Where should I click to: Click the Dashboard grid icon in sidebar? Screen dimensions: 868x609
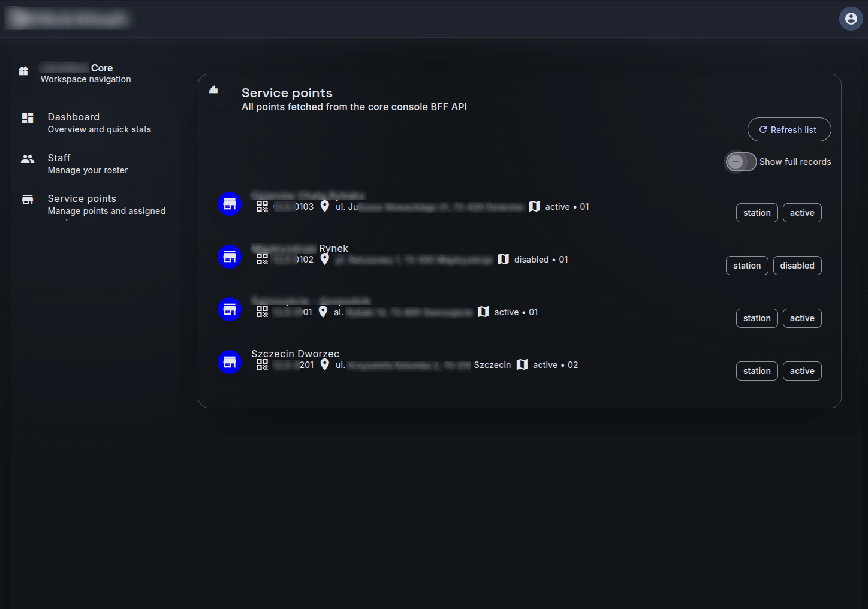[x=28, y=118]
